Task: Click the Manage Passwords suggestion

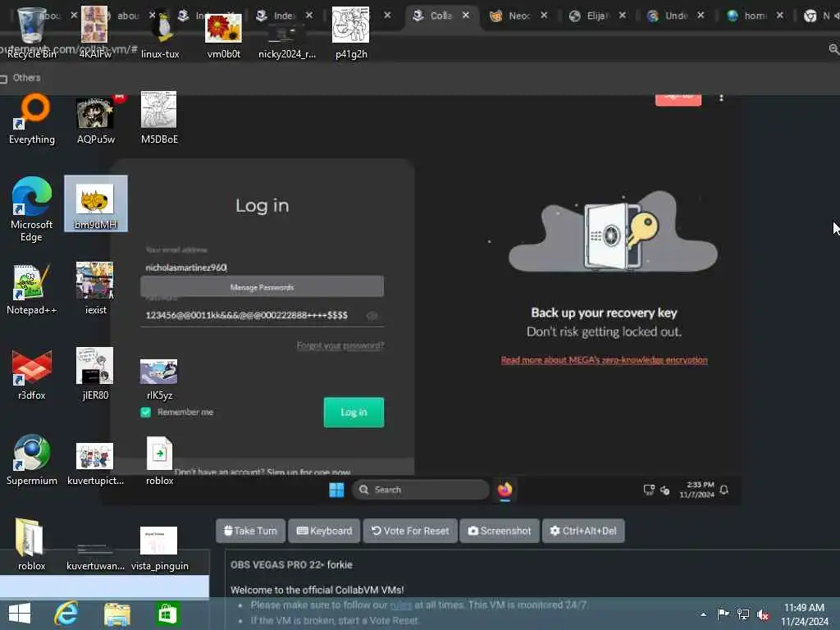Action: point(262,286)
